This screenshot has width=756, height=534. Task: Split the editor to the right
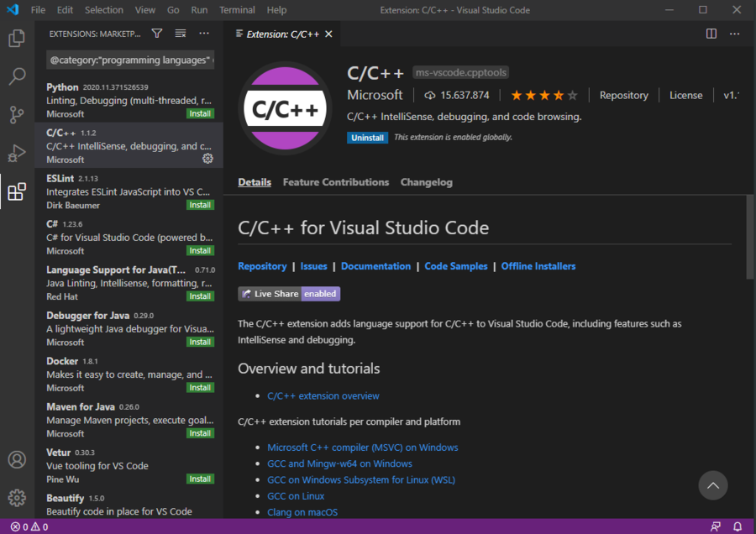click(x=711, y=34)
